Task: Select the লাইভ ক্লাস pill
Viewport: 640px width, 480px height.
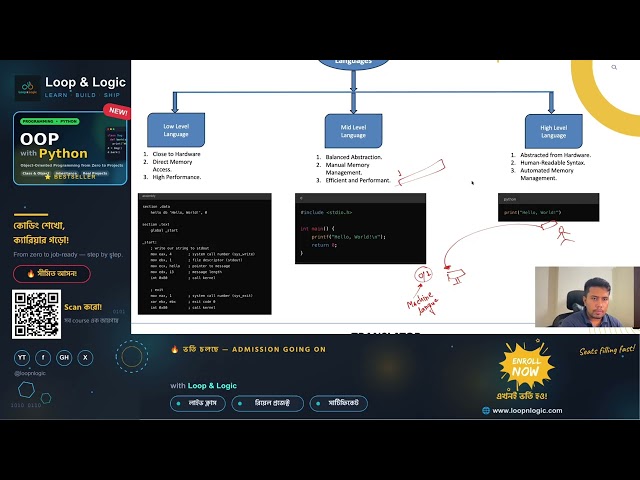Action: (x=198, y=403)
